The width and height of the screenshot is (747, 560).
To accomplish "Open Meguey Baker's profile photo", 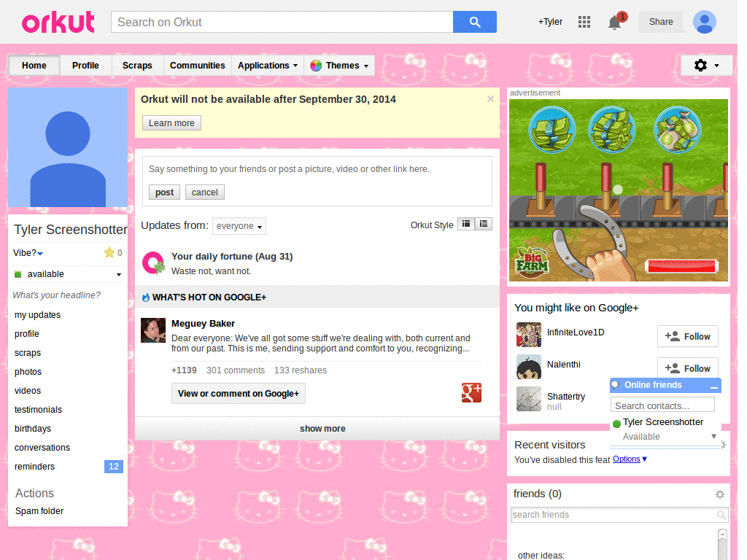I will click(x=153, y=330).
